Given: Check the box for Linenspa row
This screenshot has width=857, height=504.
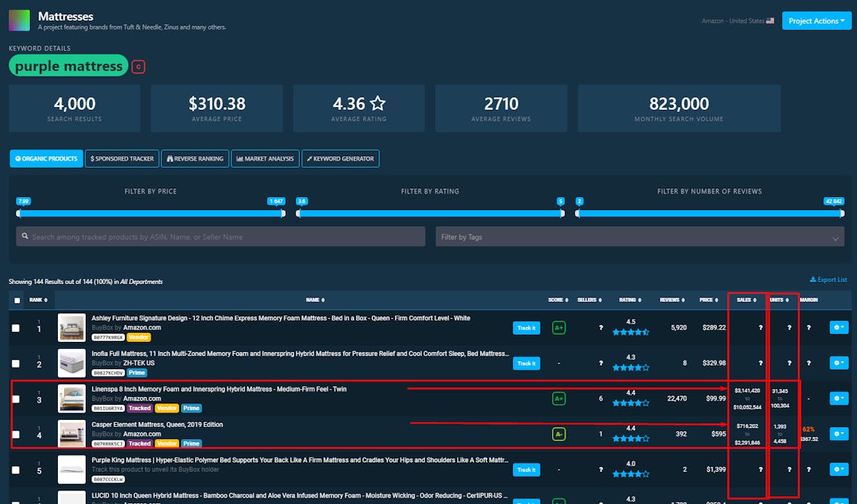Looking at the screenshot, I should point(16,398).
